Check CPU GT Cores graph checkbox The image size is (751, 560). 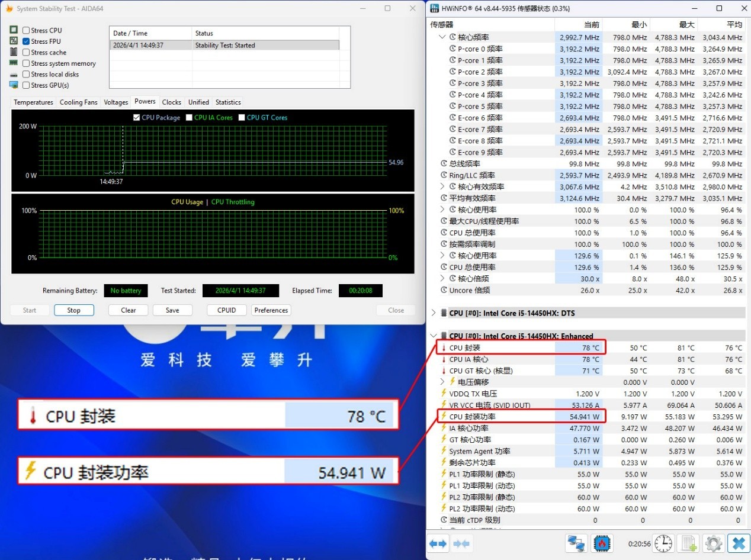242,117
